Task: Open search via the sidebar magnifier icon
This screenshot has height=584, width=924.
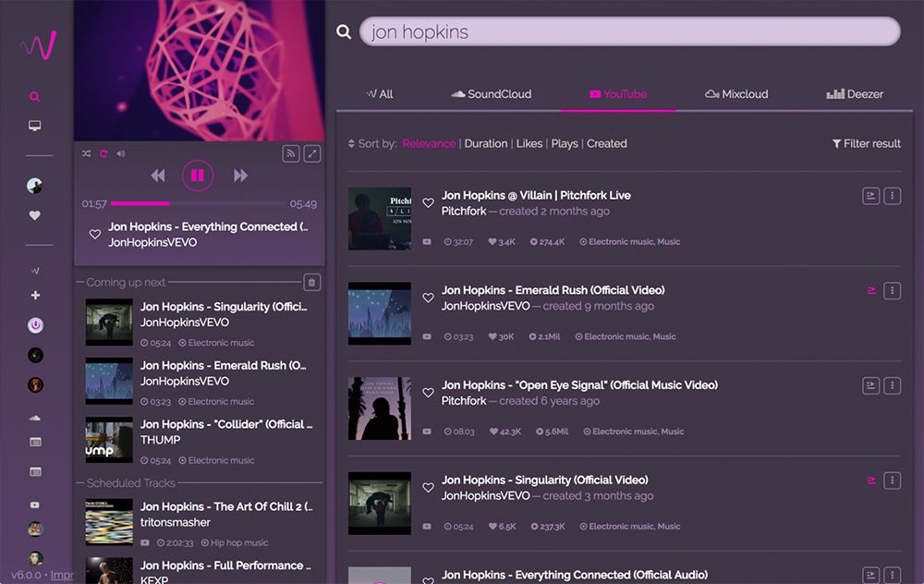Action: [35, 95]
